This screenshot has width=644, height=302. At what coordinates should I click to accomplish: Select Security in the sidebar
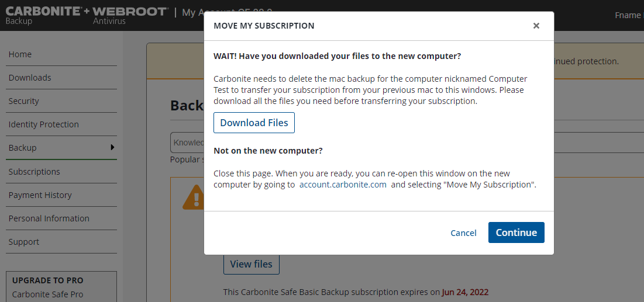tap(23, 101)
